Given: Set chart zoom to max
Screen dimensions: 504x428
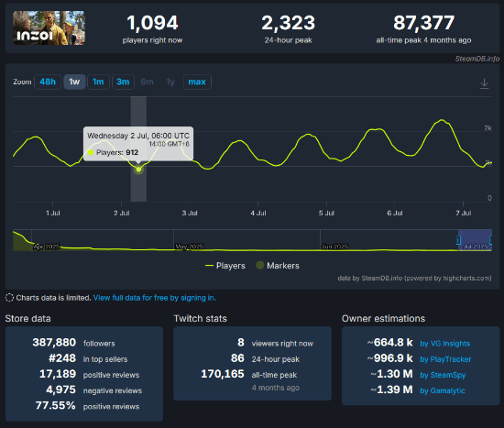Looking at the screenshot, I should point(197,82).
